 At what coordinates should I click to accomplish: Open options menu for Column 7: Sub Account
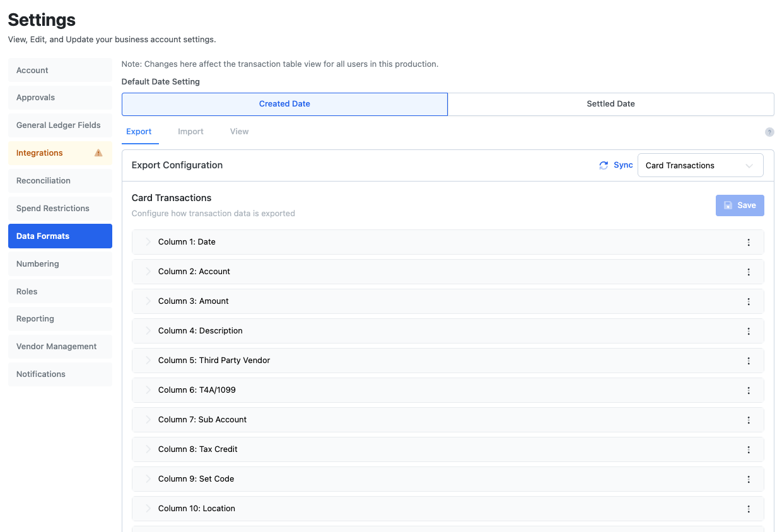pyautogui.click(x=749, y=420)
